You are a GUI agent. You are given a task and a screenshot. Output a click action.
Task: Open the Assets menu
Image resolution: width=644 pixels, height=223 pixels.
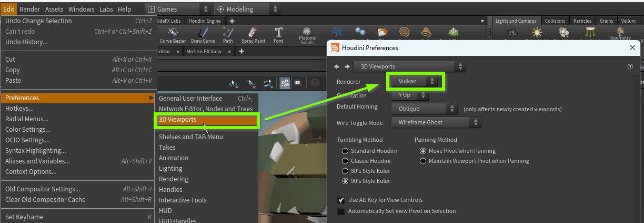(54, 9)
